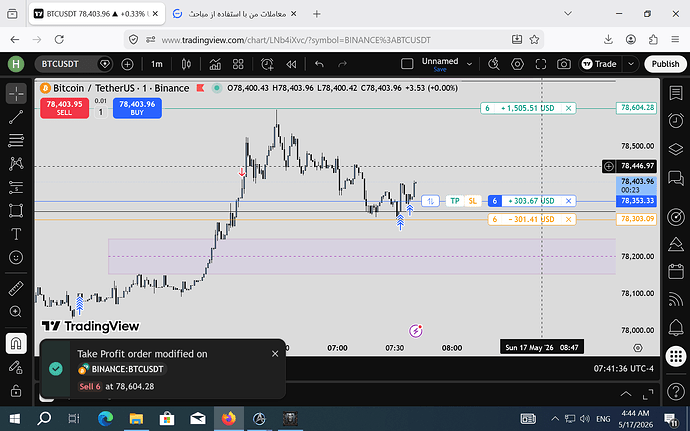Screen dimensions: 690x431
Task: Enter fullscreen mode
Action: point(541,64)
